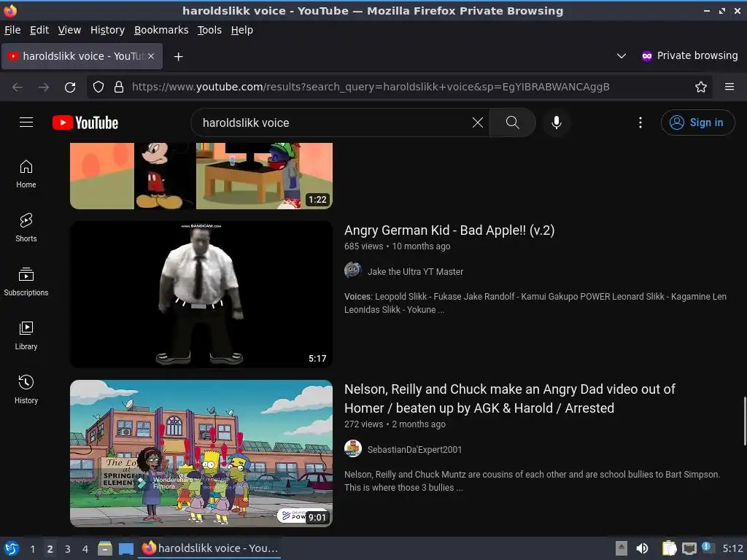This screenshot has height=560, width=747.
Task: Switch to workspace 4
Action: [x=85, y=548]
